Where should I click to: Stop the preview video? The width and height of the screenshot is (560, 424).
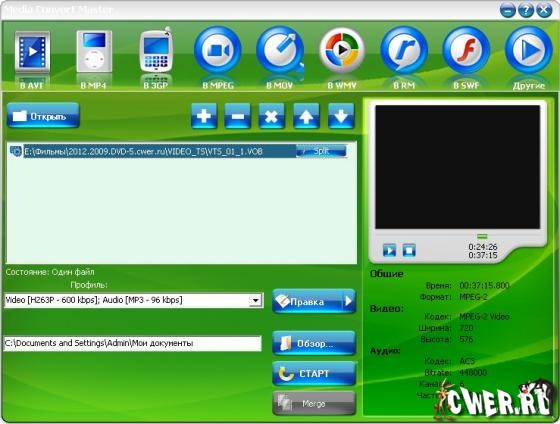pyautogui.click(x=409, y=250)
